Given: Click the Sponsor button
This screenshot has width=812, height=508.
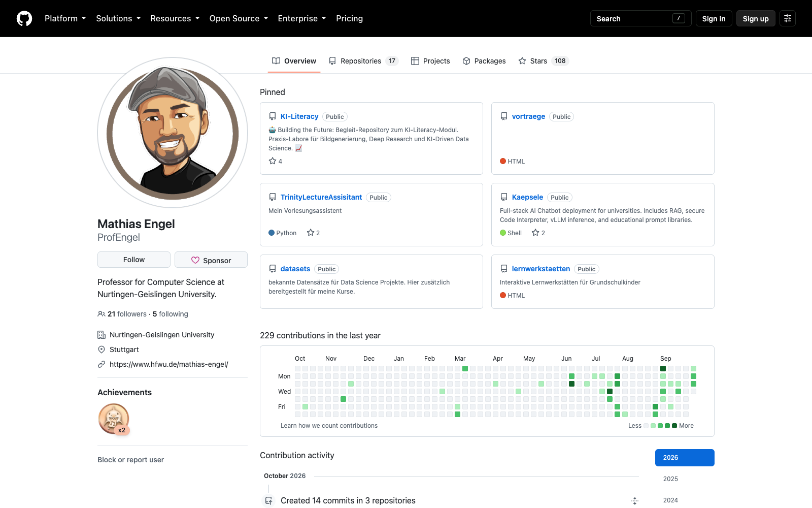Looking at the screenshot, I should (x=211, y=260).
